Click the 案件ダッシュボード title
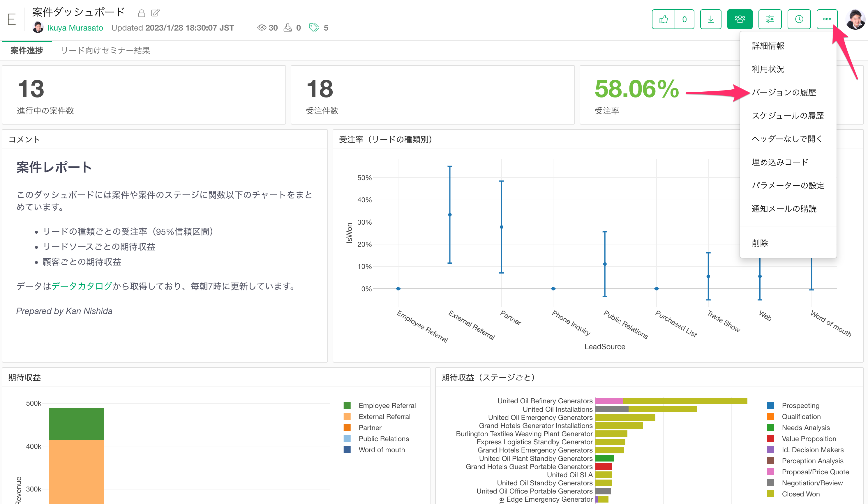The image size is (868, 504). [x=78, y=12]
